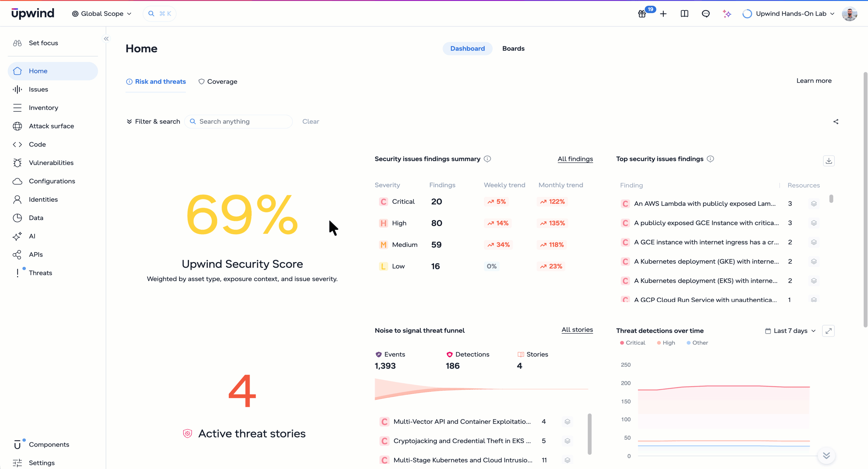The height and width of the screenshot is (469, 868).
Task: Open Data in sidebar
Action: (53, 218)
